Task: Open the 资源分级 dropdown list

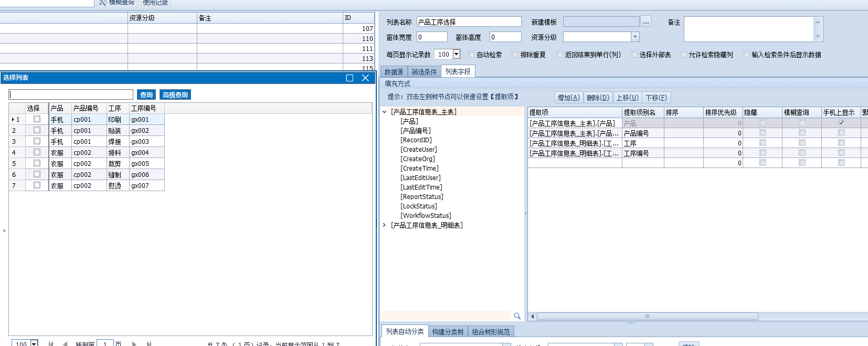Action: click(x=635, y=37)
